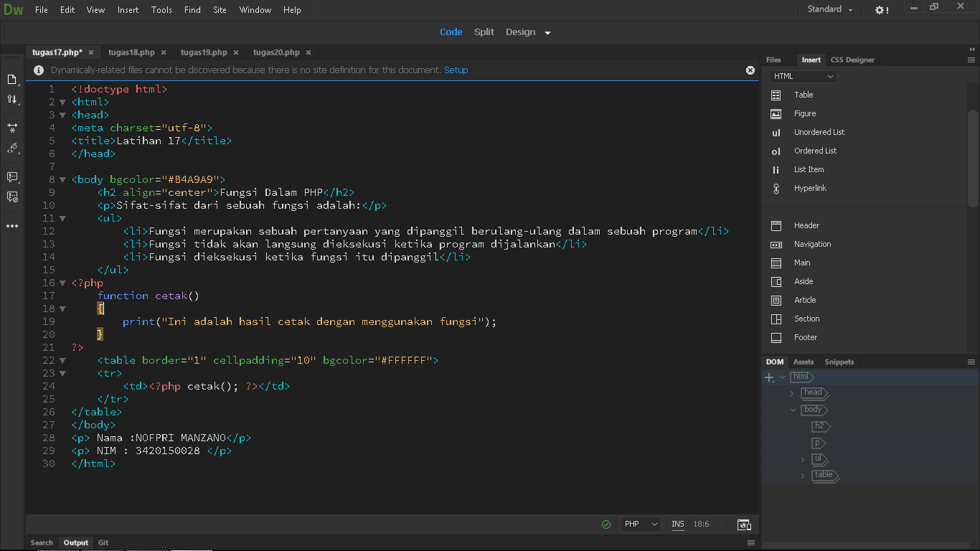This screenshot has width=980, height=551.
Task: Switch to Split view
Action: [484, 32]
